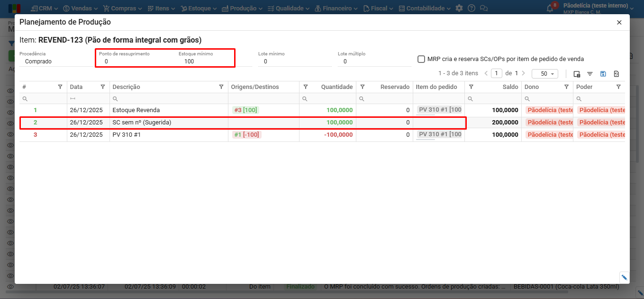Open filter icon of Reservado column
Image resolution: width=644 pixels, height=299 pixels.
pos(363,87)
